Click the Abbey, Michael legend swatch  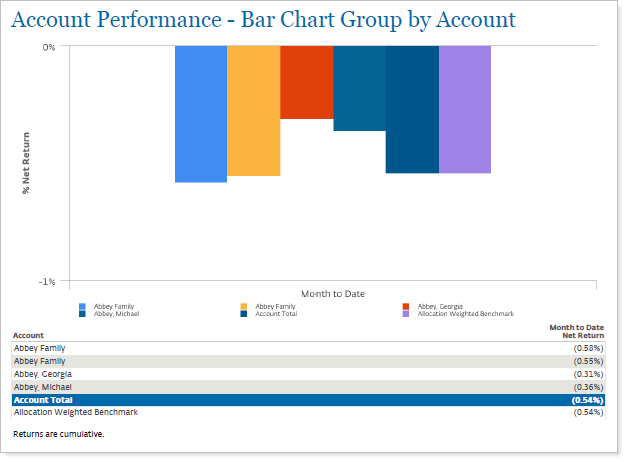point(83,314)
